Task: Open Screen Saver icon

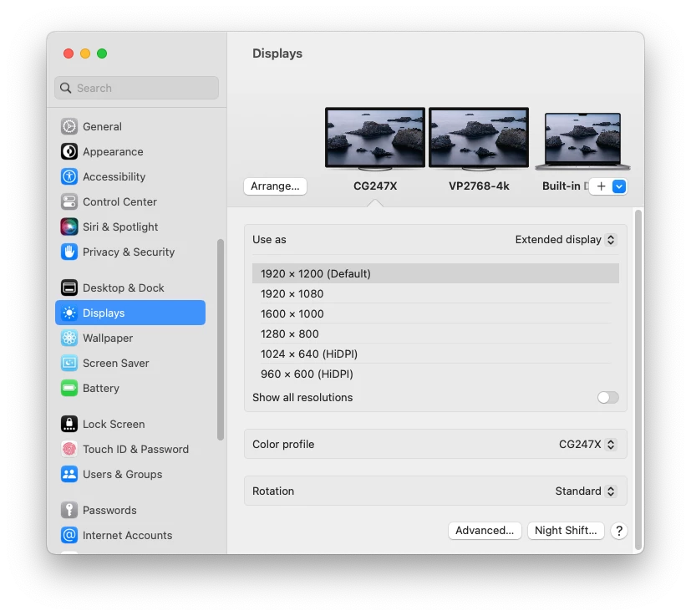Action: [x=69, y=364]
